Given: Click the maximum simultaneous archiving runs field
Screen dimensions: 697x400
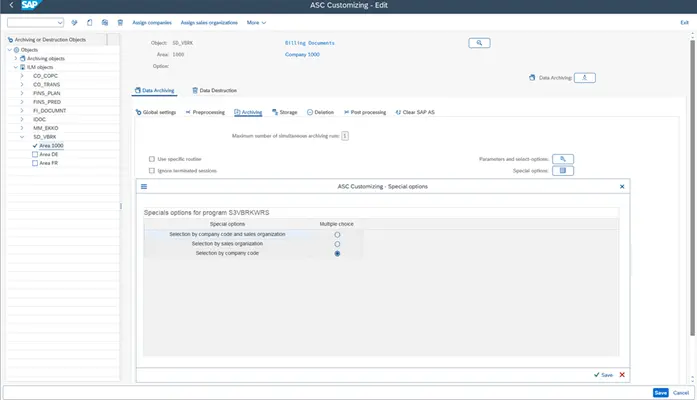Looking at the screenshot, I should click(345, 136).
